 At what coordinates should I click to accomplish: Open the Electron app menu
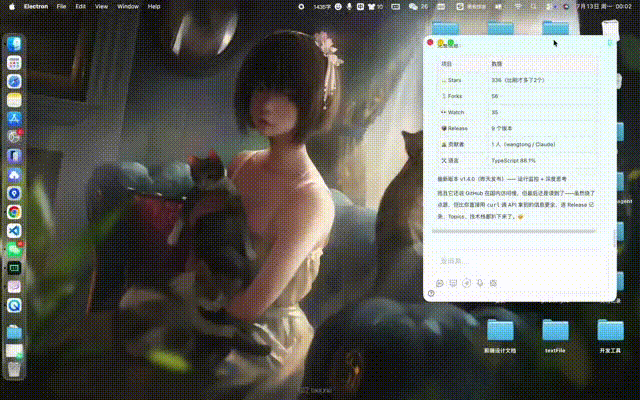pos(36,7)
